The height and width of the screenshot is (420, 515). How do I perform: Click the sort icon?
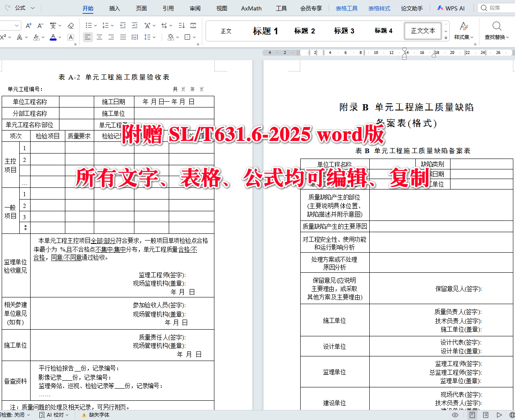click(182, 26)
